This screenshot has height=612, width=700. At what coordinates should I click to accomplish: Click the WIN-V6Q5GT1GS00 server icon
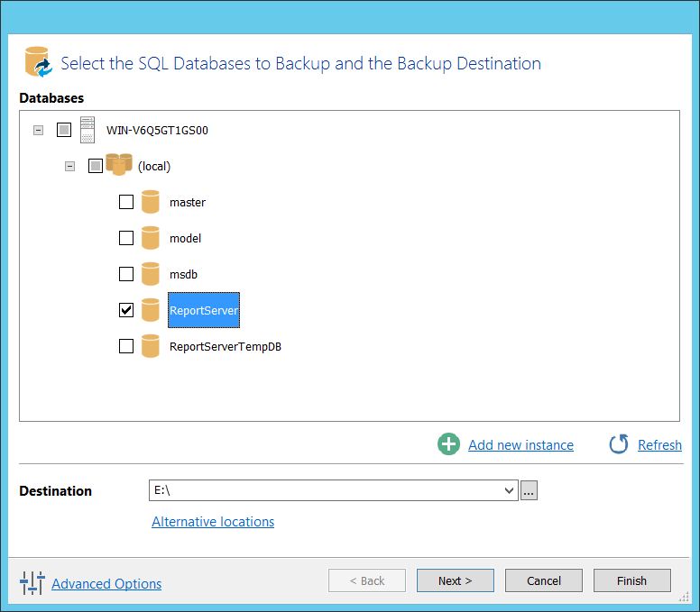[87, 130]
